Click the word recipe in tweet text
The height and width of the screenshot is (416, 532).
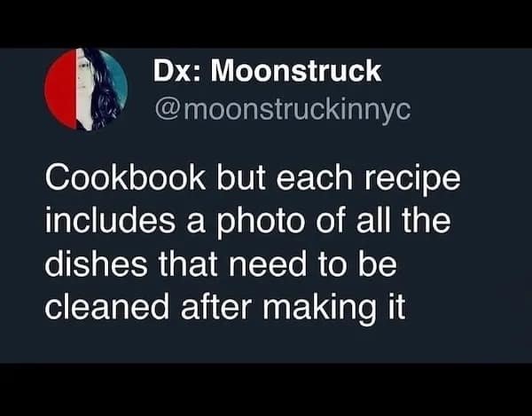click(412, 180)
